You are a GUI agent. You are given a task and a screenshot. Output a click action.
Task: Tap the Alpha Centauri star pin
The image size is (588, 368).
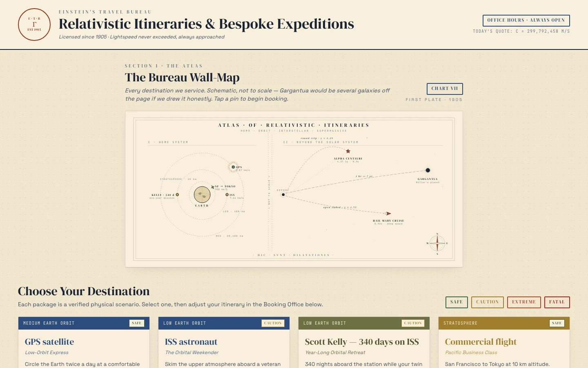(348, 151)
